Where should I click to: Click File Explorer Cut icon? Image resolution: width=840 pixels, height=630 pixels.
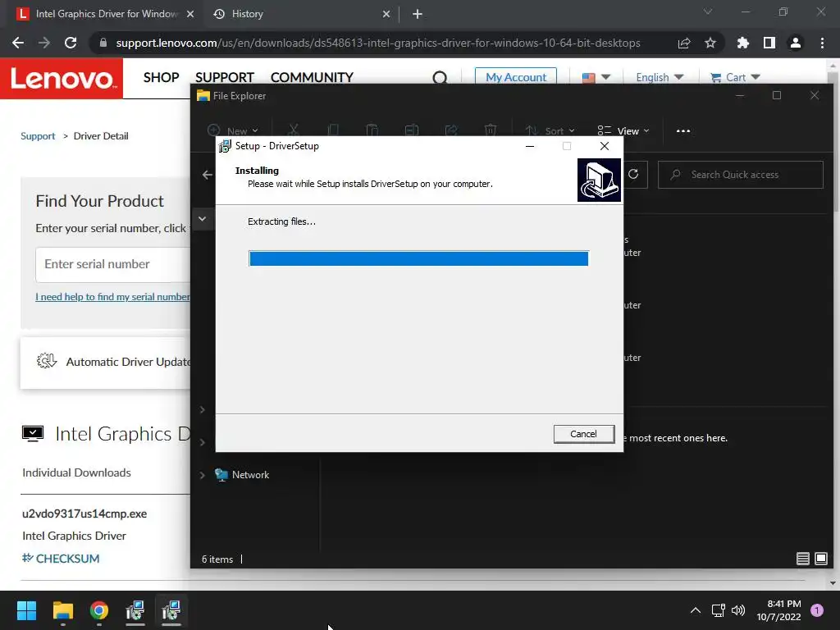click(x=293, y=130)
